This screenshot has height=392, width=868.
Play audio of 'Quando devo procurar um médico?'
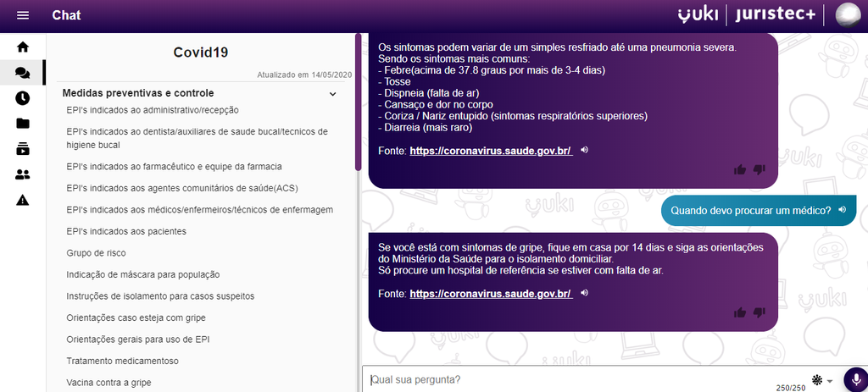point(843,210)
